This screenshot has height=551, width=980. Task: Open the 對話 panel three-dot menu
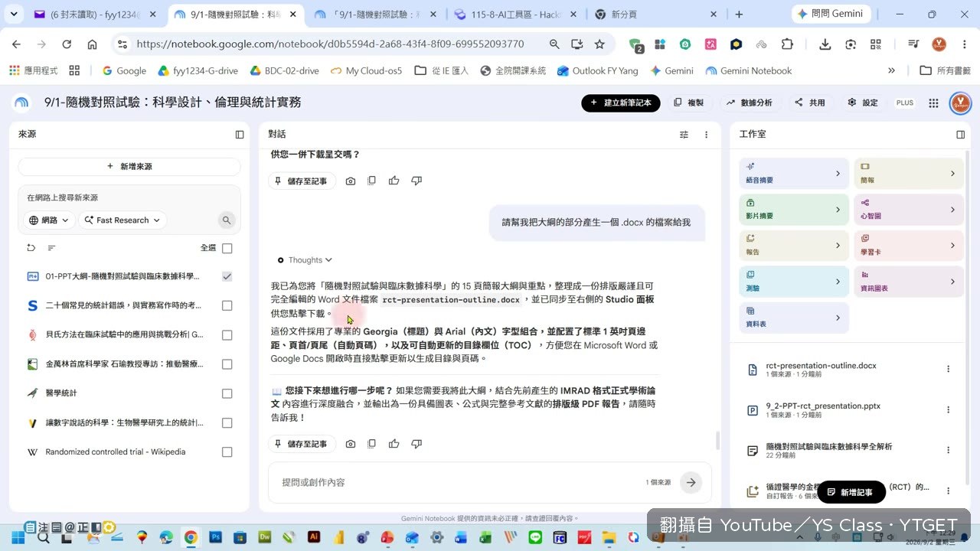[706, 135]
